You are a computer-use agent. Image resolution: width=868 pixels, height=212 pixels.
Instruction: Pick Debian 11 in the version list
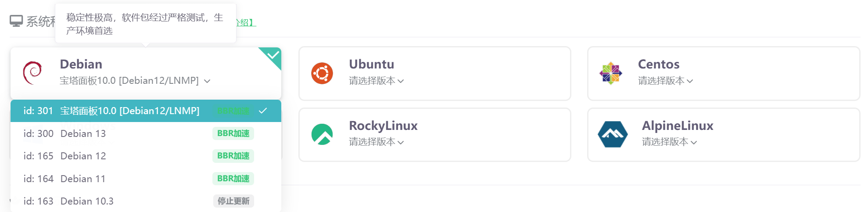(x=83, y=179)
